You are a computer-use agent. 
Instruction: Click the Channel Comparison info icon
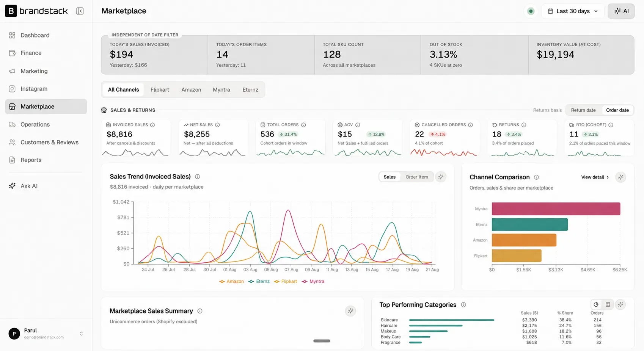tap(536, 177)
